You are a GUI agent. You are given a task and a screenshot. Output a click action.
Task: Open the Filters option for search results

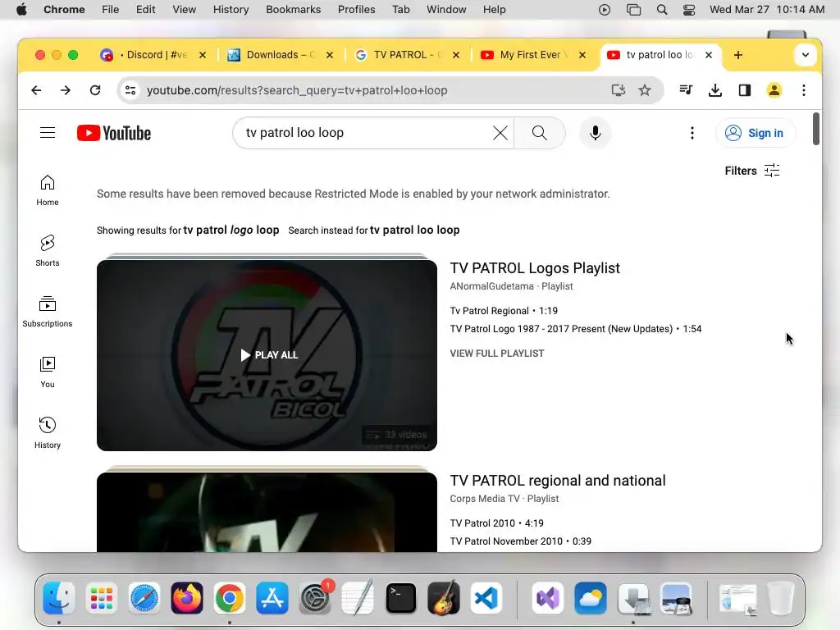(751, 171)
